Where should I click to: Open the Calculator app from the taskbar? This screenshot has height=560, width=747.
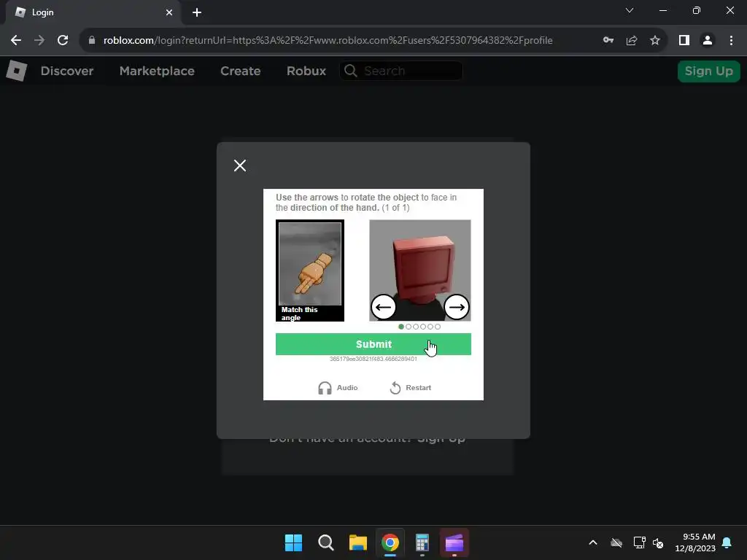422,542
